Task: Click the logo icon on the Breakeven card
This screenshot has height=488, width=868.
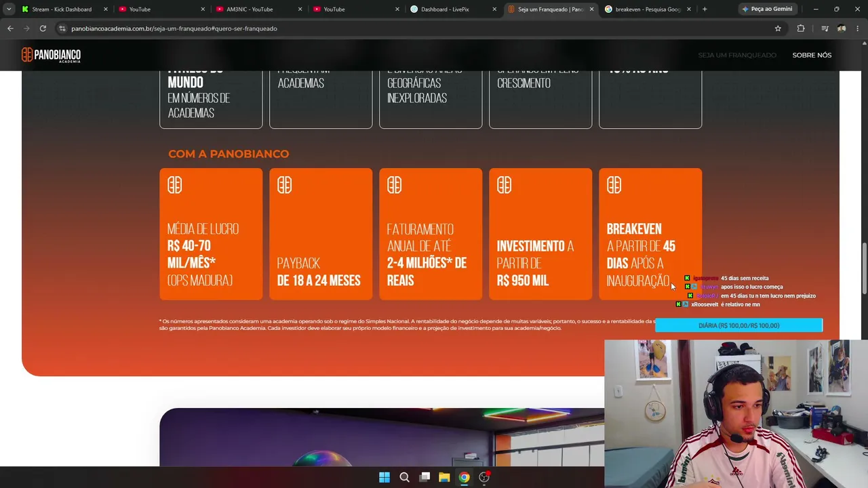Action: point(614,185)
